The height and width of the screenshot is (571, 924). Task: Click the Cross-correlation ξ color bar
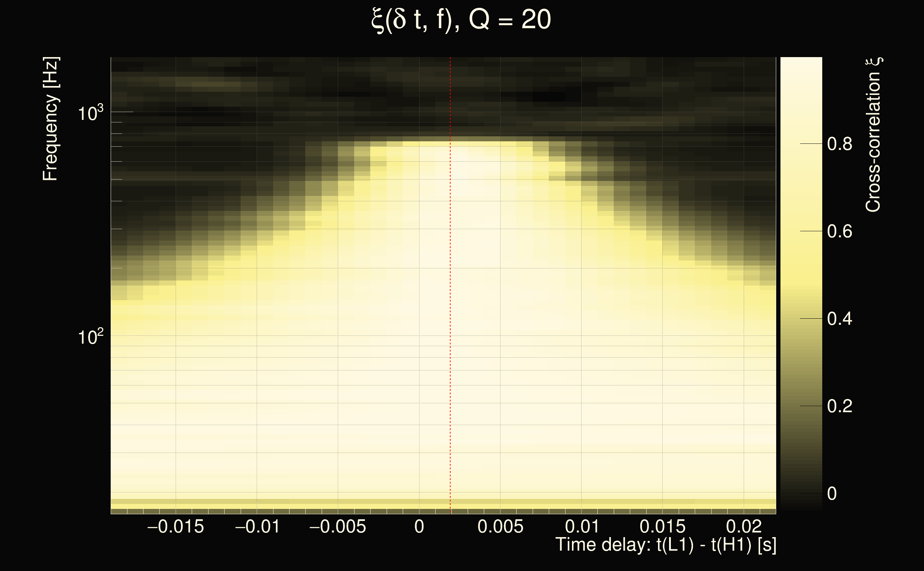pyautogui.click(x=801, y=283)
